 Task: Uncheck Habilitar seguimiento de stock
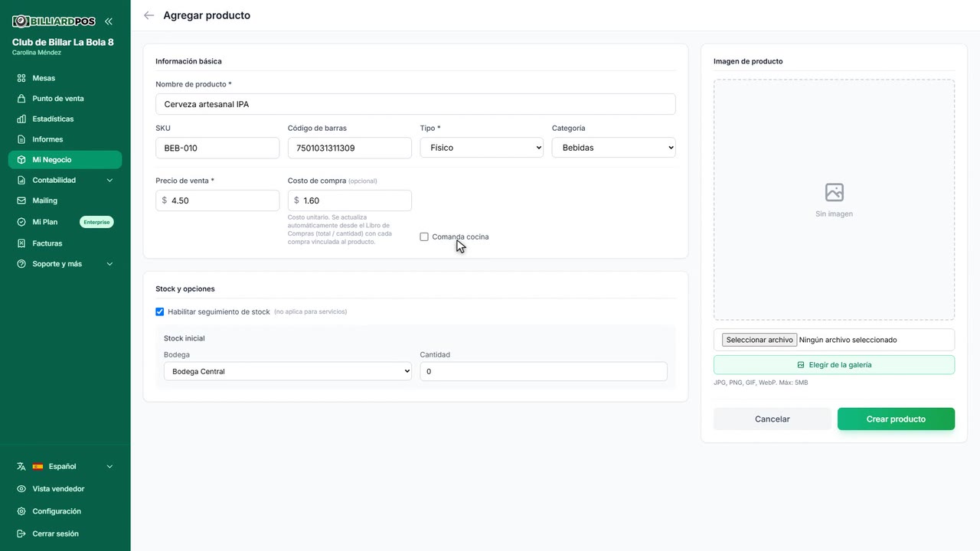pos(160,312)
